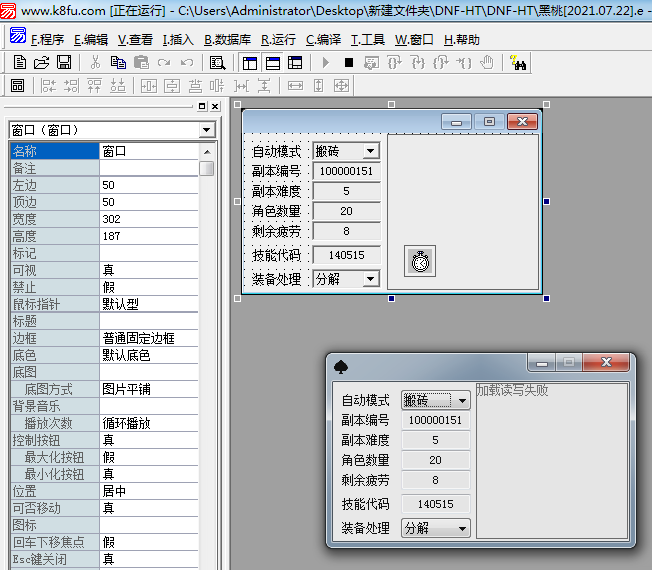Open 自动模式 combo box in form designer
Image resolution: width=652 pixels, height=570 pixels.
pyautogui.click(x=371, y=151)
